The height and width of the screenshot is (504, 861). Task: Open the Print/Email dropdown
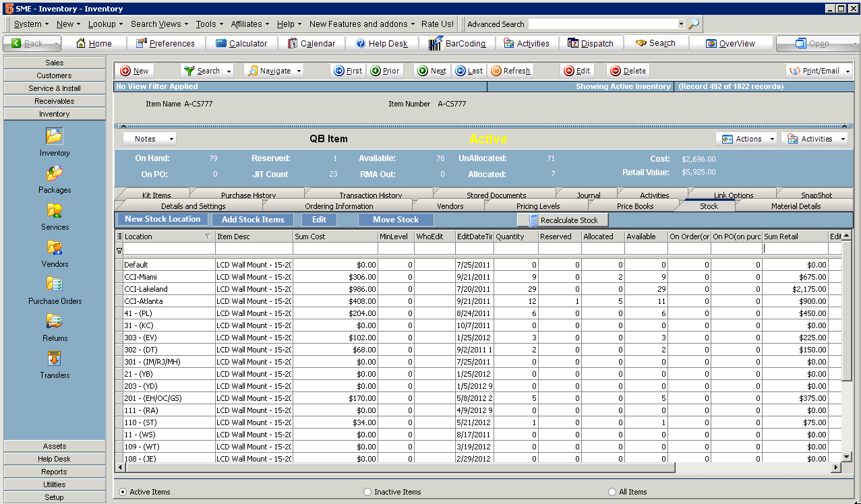819,71
